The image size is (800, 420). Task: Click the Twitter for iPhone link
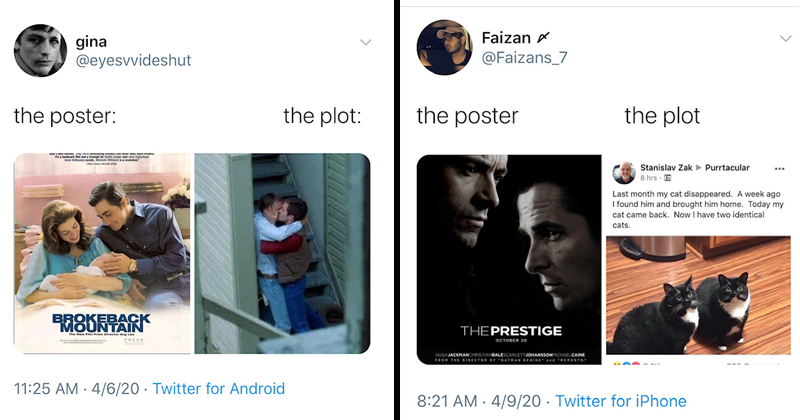click(621, 401)
